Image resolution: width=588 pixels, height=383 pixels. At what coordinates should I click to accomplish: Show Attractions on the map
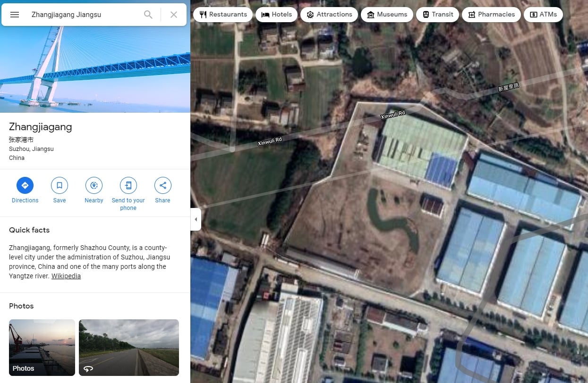pyautogui.click(x=329, y=15)
